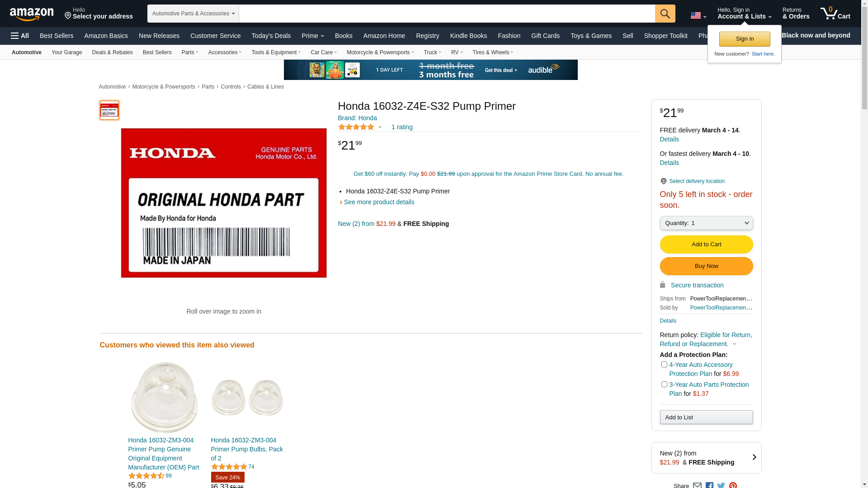
Task: Share product via email envelope icon
Action: click(698, 485)
